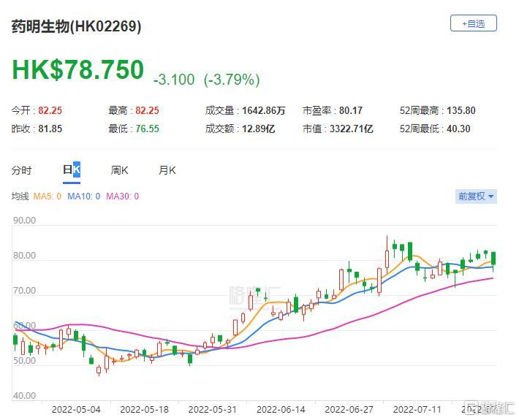Click y-axis label 80.00
Image resolution: width=519 pixels, height=420 pixels.
[24, 256]
